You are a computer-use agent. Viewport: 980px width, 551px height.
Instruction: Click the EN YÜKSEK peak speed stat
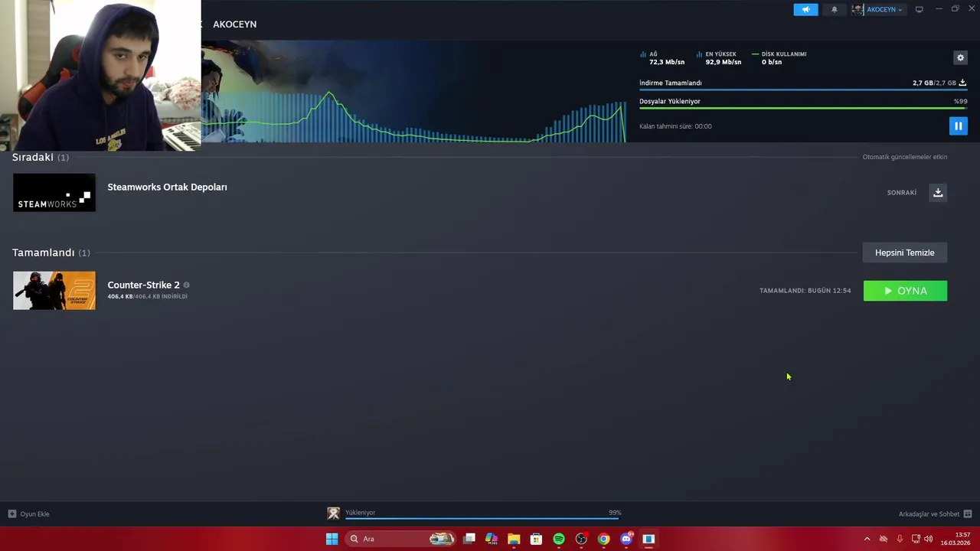coord(719,58)
